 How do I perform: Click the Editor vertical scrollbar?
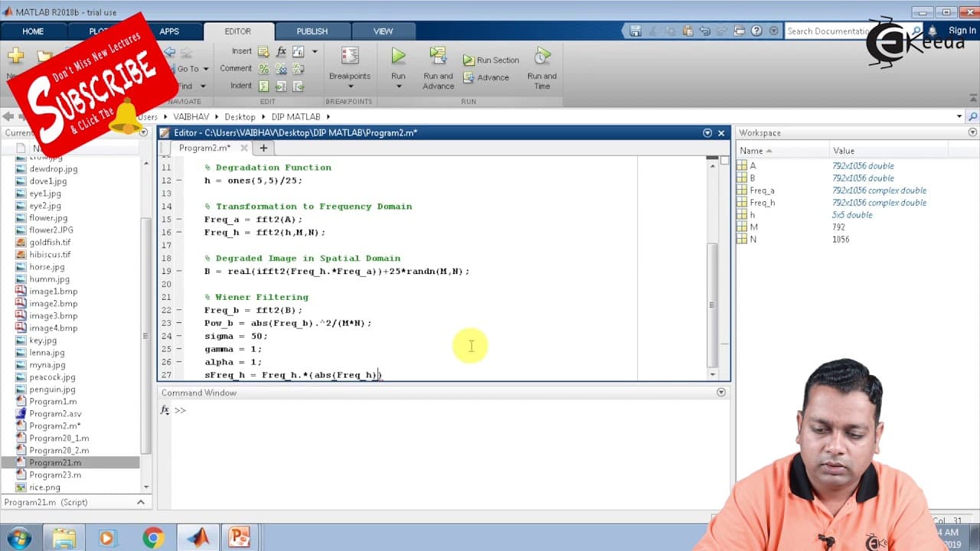(x=713, y=306)
